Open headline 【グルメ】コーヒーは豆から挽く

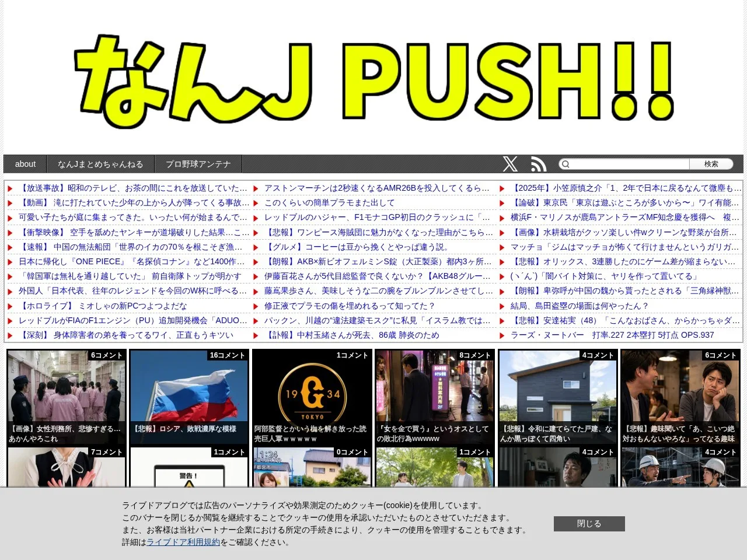click(x=357, y=247)
